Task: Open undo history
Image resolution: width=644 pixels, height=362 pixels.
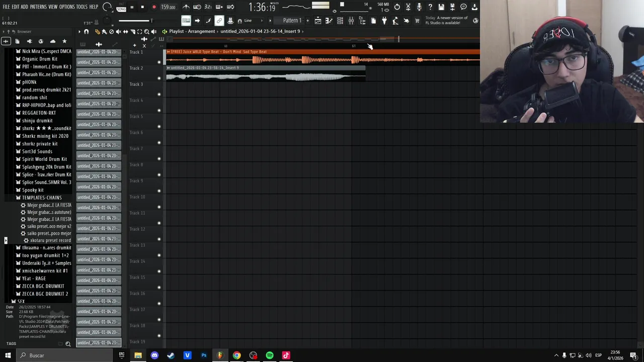Action: pos(397,7)
